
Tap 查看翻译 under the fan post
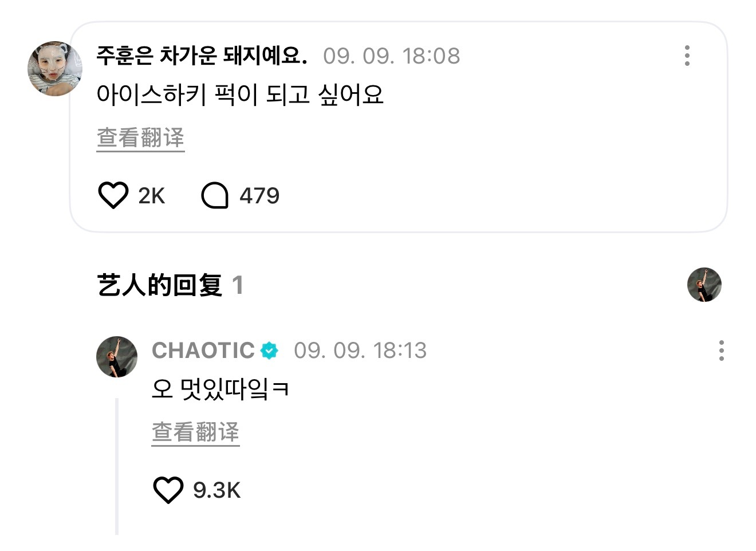tap(140, 138)
